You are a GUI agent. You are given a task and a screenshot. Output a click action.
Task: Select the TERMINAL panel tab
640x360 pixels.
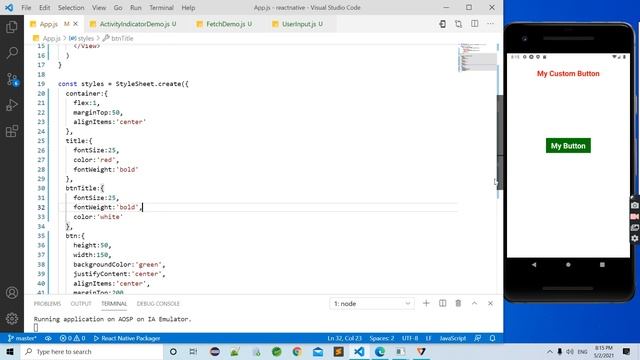(114, 304)
